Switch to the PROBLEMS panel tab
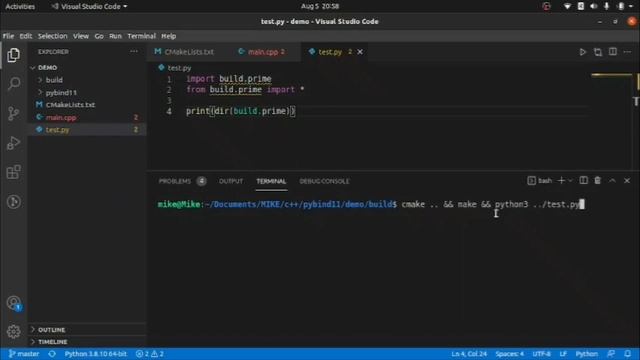640x360 pixels. [x=182, y=181]
